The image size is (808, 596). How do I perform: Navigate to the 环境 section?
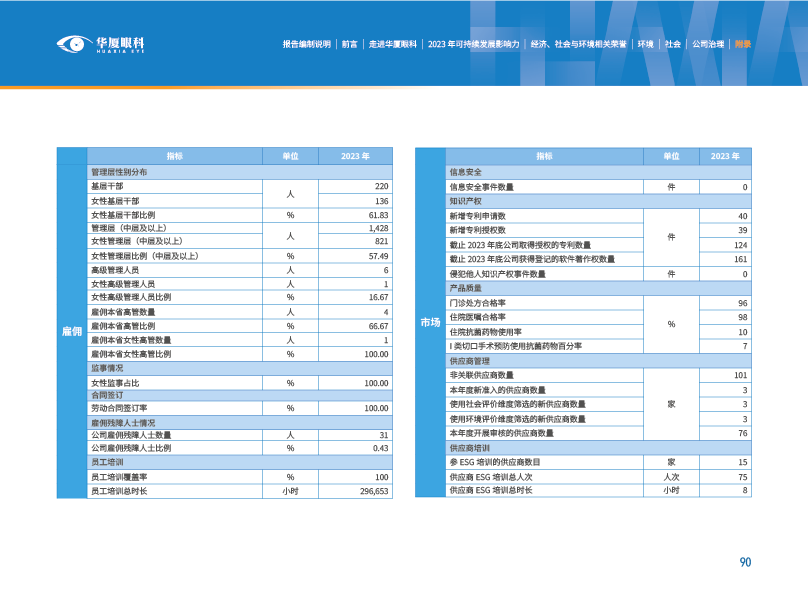pyautogui.click(x=646, y=44)
